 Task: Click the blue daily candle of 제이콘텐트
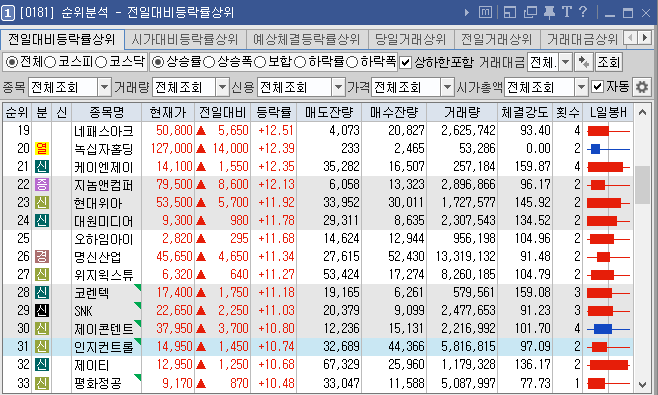[608, 329]
